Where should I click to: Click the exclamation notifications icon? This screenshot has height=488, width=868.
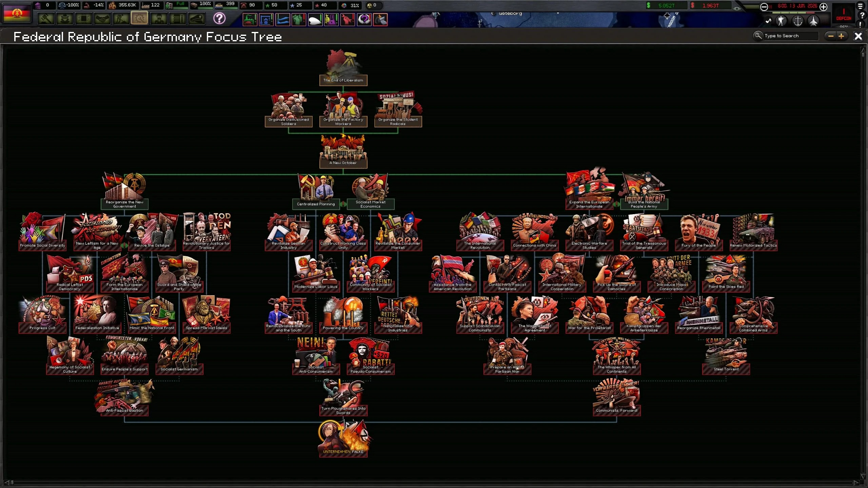tap(860, 24)
